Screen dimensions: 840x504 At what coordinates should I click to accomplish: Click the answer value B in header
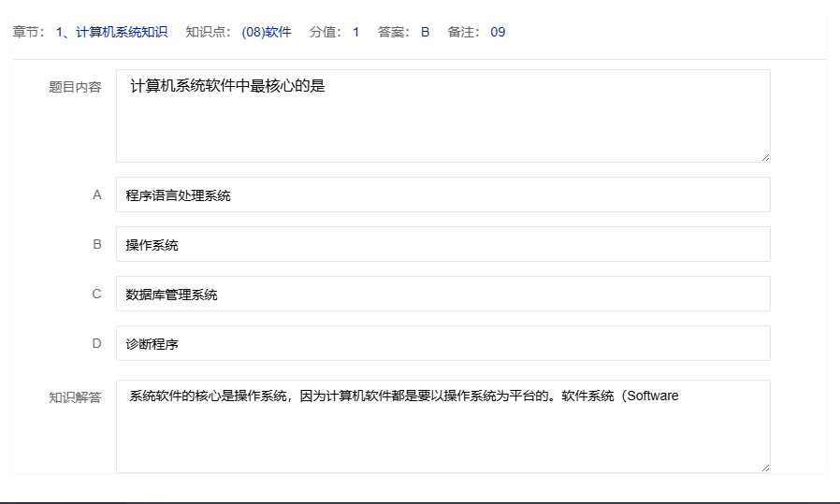425,33
